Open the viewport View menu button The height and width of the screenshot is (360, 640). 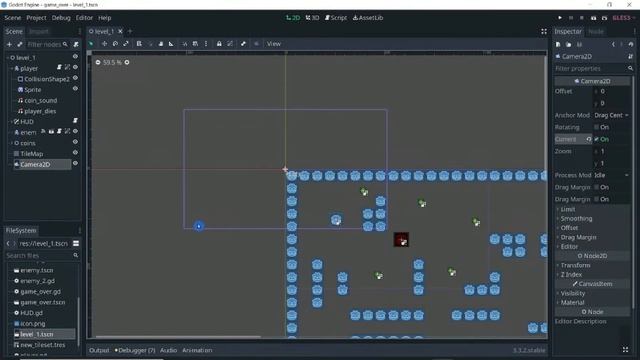pos(273,44)
